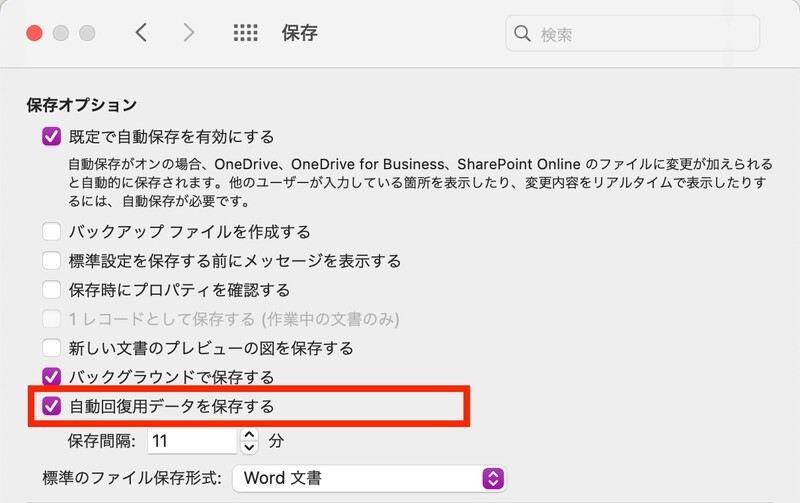Click the autosave description paragraph mentioning OneDrive

(420, 183)
